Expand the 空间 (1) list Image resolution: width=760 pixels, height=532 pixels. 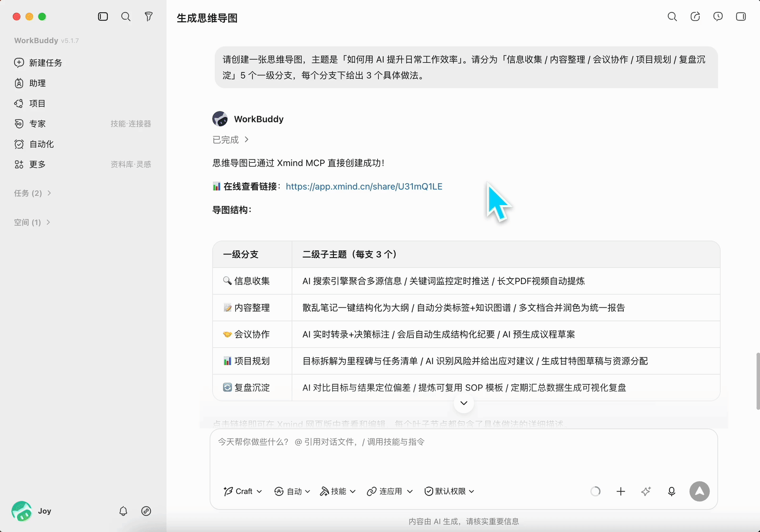(x=32, y=222)
